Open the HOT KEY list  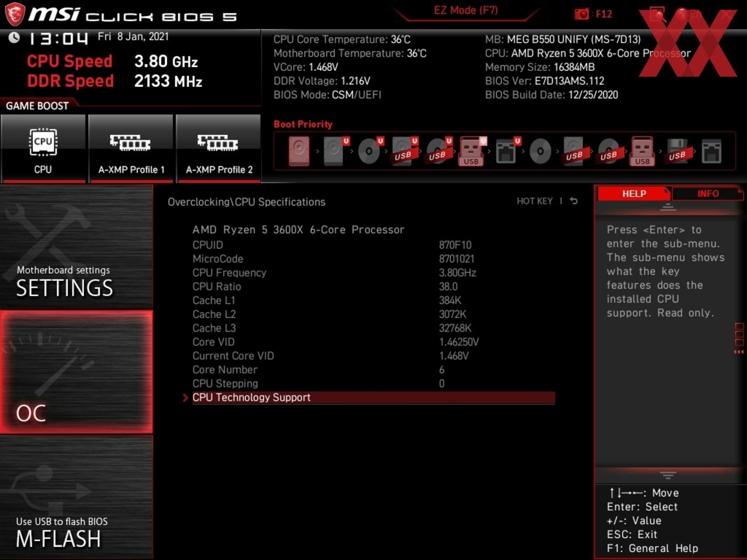(534, 201)
